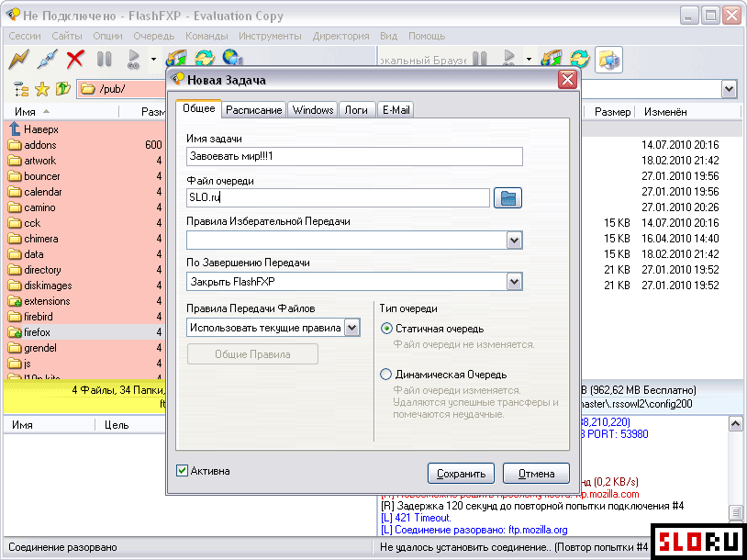Click status bar text 'Соединение разорвано'
747x560 pixels.
[62, 547]
